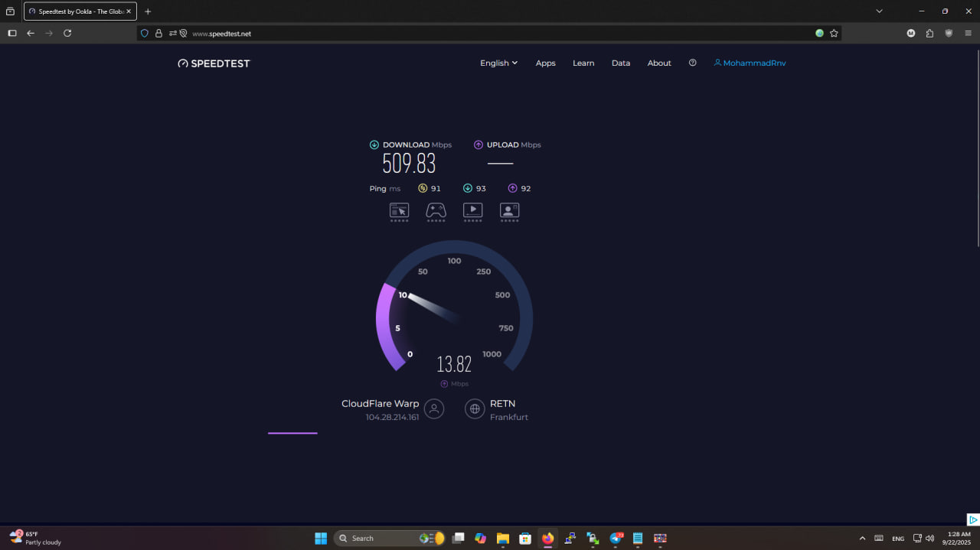Image resolution: width=980 pixels, height=550 pixels.
Task: Open the English language dropdown
Action: (x=498, y=63)
